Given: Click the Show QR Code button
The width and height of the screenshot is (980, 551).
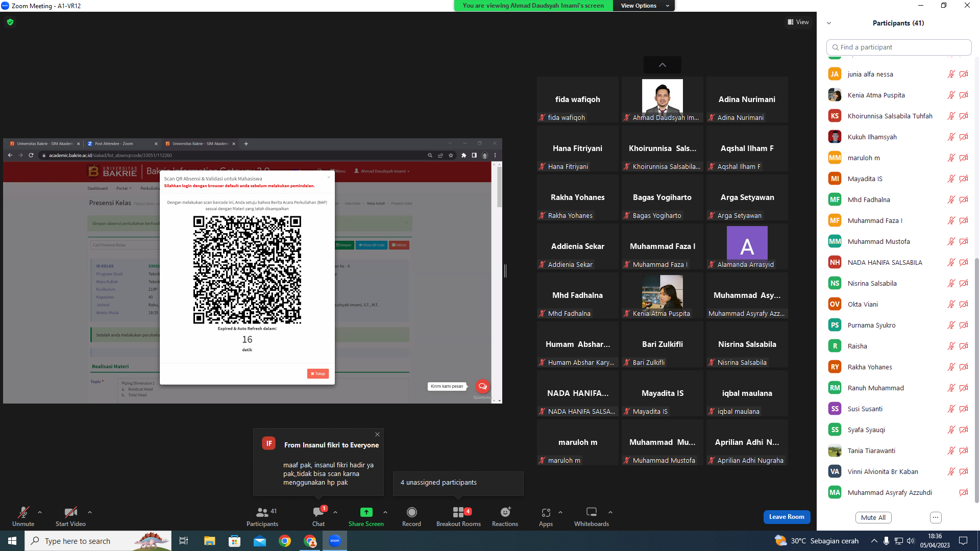Looking at the screenshot, I should [x=372, y=245].
